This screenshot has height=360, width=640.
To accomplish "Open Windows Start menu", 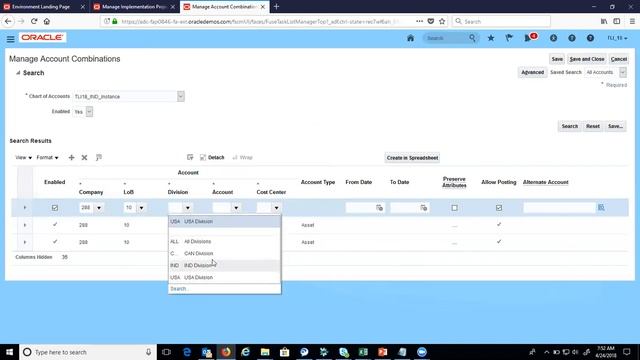I will (x=9, y=352).
